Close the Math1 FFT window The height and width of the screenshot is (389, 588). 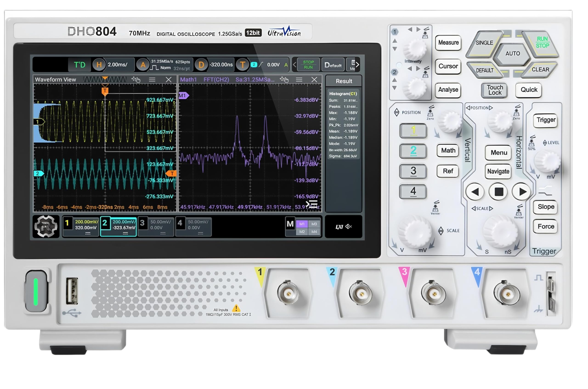pos(314,80)
